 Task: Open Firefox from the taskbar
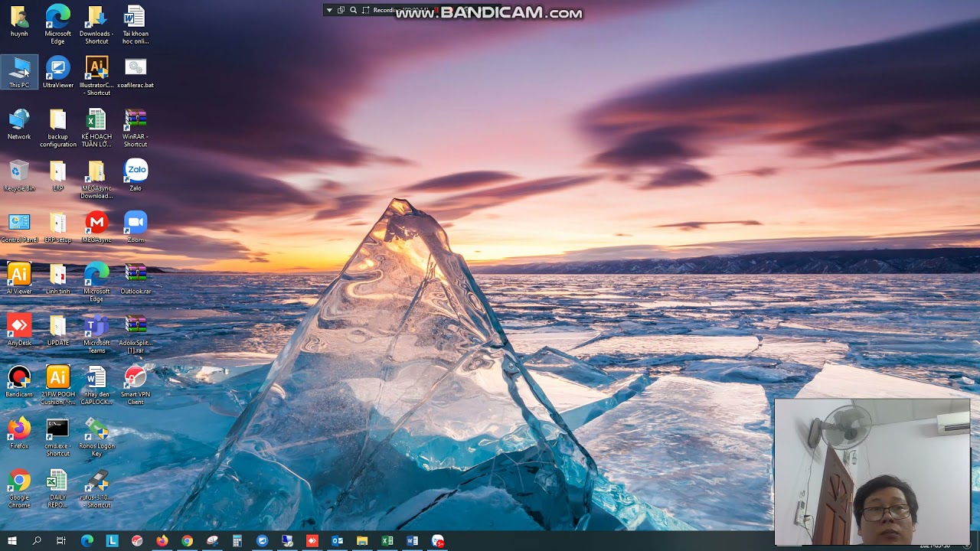[162, 541]
